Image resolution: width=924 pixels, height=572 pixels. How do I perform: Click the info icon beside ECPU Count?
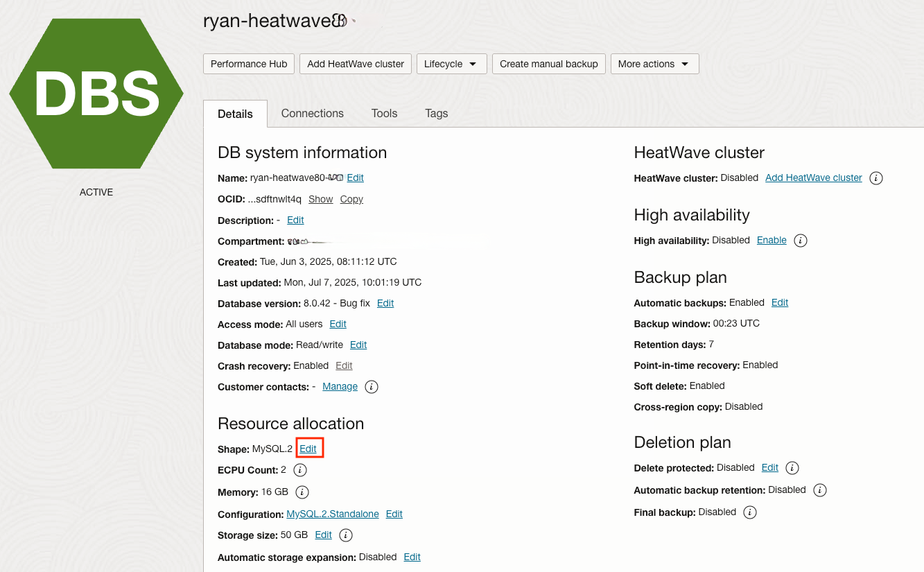tap(300, 470)
